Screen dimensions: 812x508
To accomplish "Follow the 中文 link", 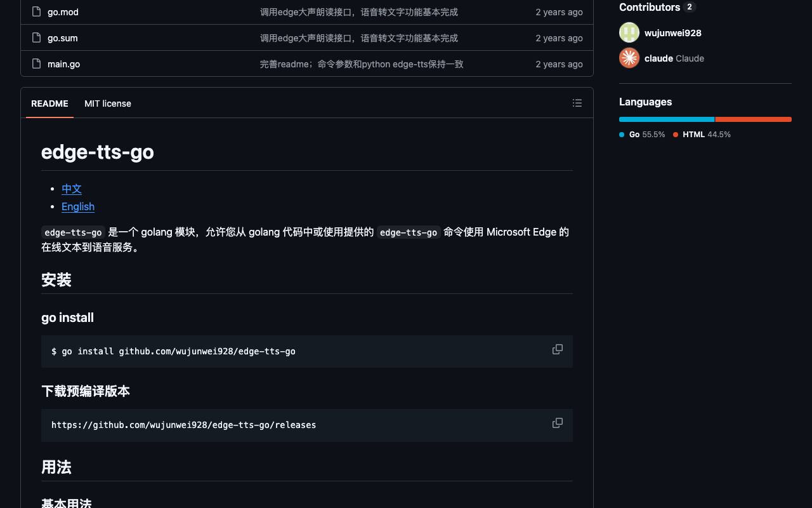I will tap(72, 189).
